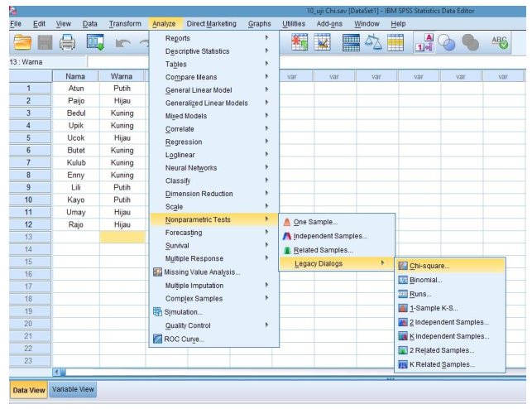Open the Direct Marketing menu
Screen dimensions: 532x409
(x=211, y=24)
